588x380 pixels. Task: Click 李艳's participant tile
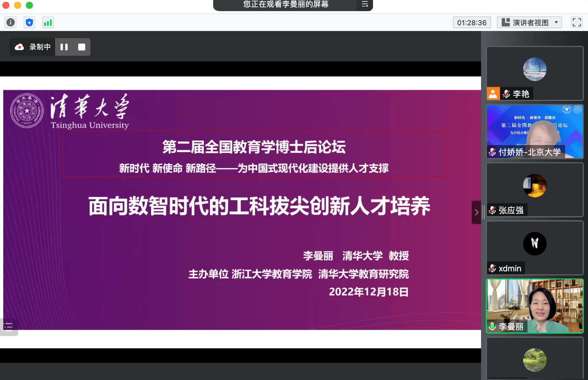tap(534, 73)
